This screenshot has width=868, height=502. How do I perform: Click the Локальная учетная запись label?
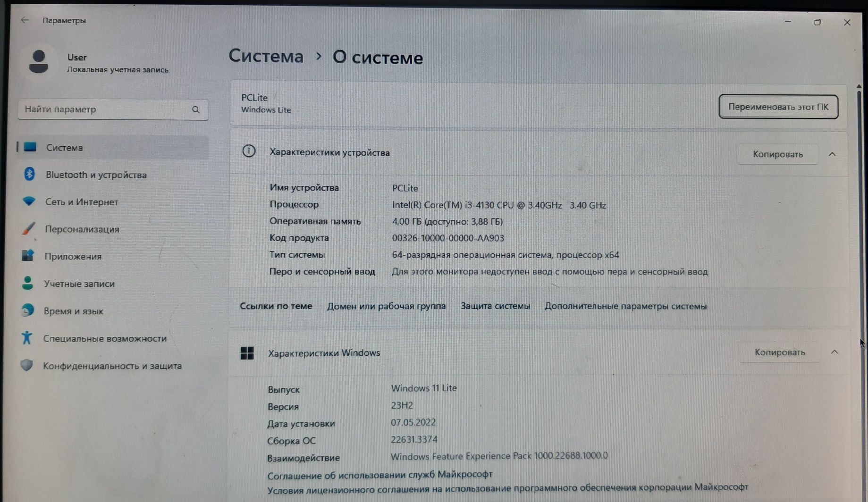tap(118, 70)
